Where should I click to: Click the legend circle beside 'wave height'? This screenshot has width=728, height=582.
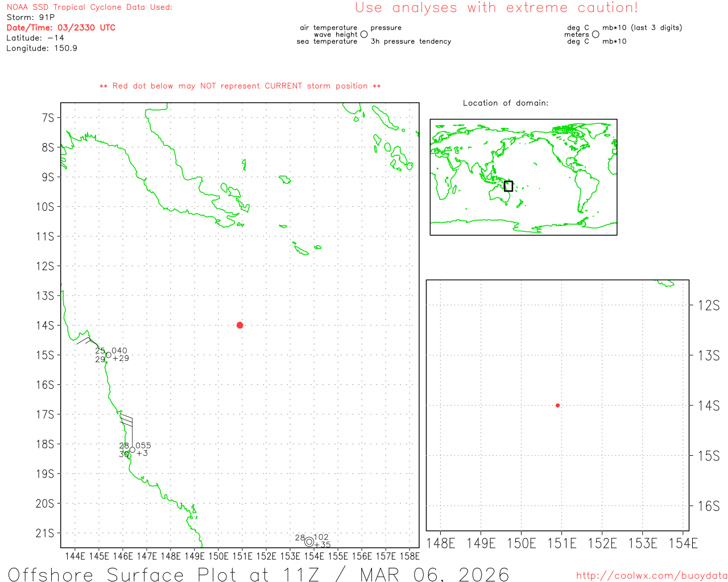pyautogui.click(x=364, y=34)
